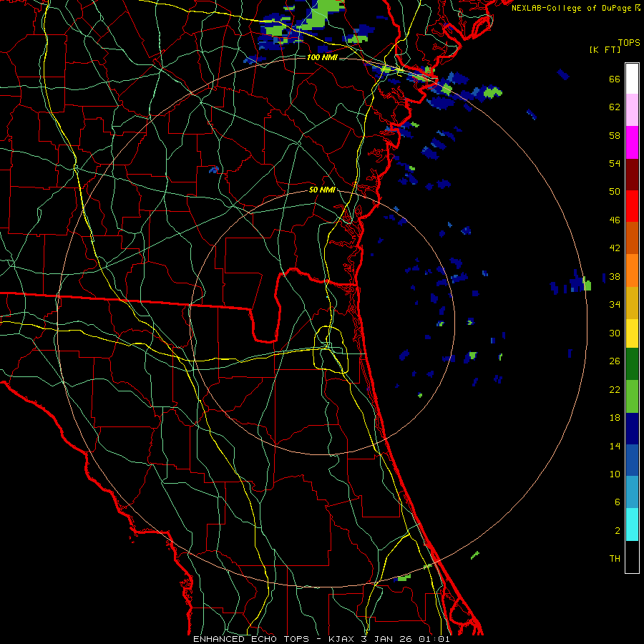The image size is (644, 644).
Task: Click the magenta legend swatch
Action: coord(632,142)
